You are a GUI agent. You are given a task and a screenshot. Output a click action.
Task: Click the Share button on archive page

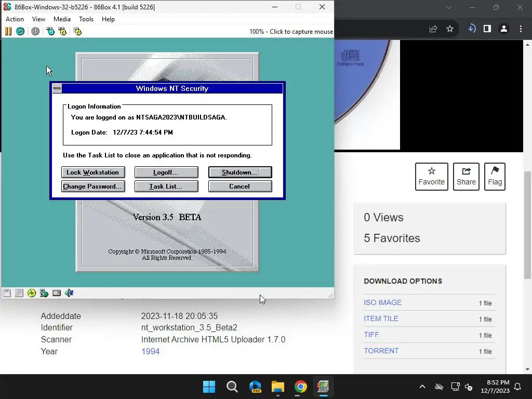coord(466,177)
